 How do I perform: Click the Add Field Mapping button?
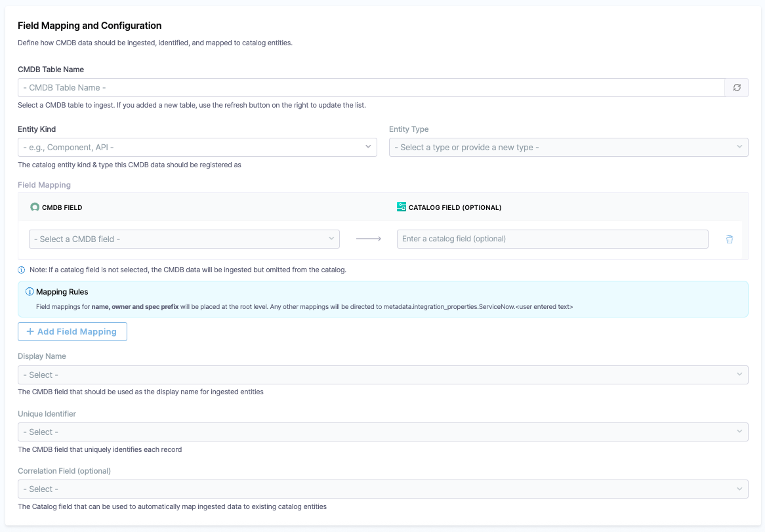click(72, 331)
